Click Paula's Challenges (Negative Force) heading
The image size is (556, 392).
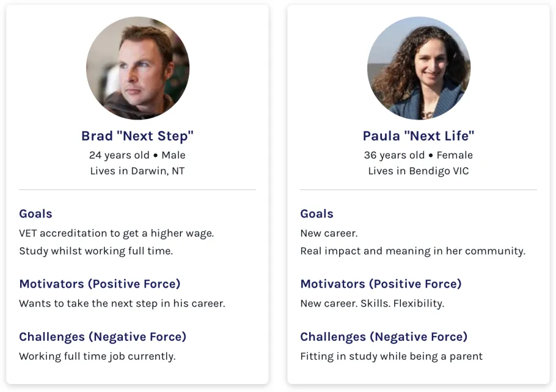click(384, 336)
